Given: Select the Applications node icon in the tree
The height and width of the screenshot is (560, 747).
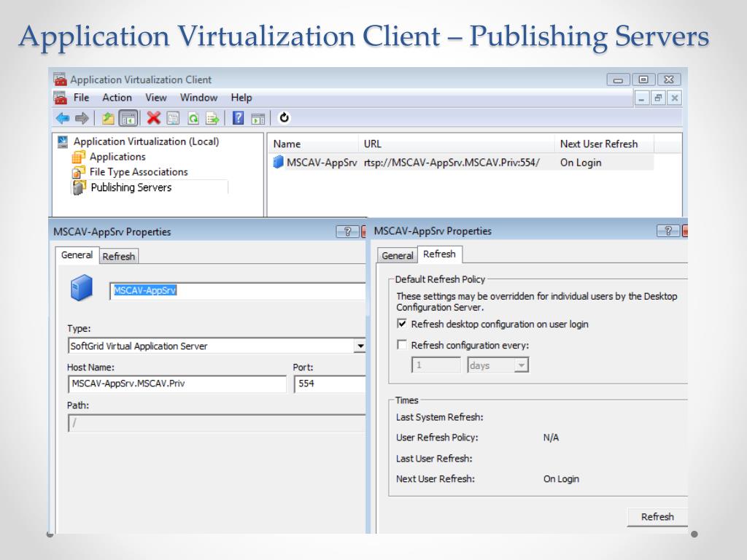Looking at the screenshot, I should 79,157.
